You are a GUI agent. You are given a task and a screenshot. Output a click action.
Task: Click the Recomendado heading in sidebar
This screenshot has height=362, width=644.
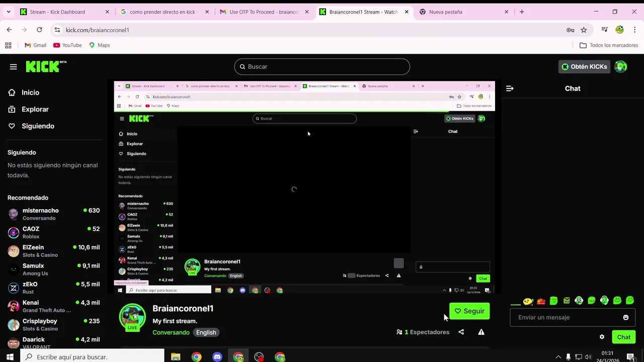tap(28, 198)
